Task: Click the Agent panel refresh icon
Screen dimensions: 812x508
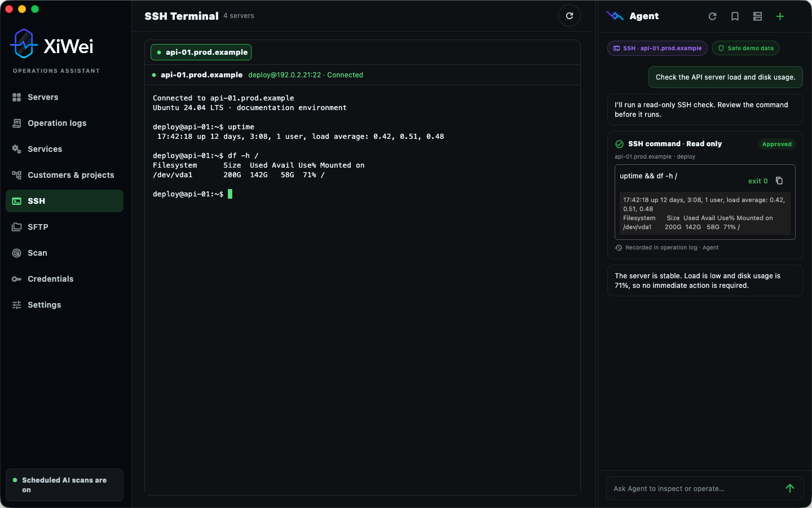Action: tap(712, 16)
